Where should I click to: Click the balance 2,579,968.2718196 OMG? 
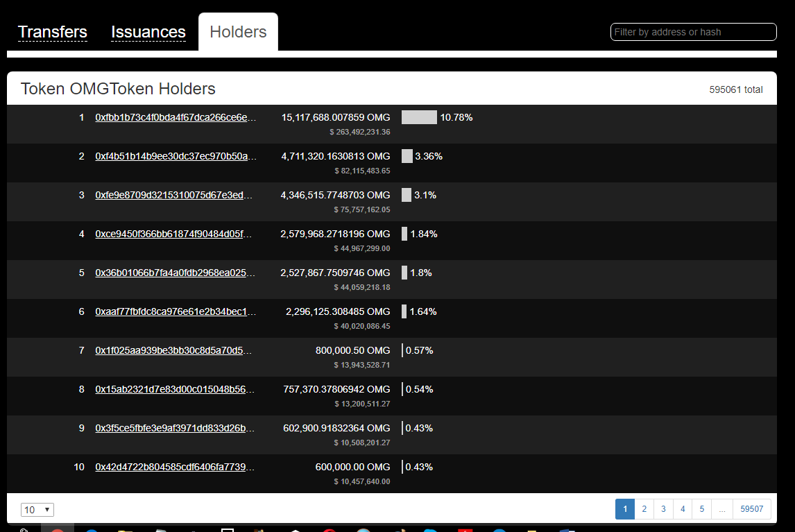(x=335, y=234)
